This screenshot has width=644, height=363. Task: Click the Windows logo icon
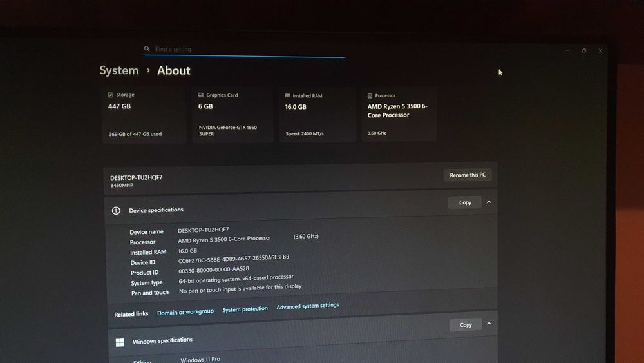[120, 343]
